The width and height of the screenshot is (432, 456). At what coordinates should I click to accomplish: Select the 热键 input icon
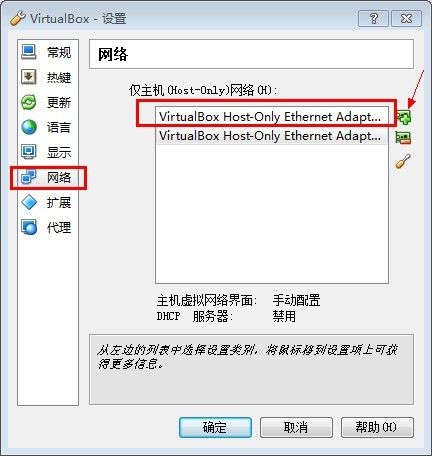pyautogui.click(x=29, y=77)
